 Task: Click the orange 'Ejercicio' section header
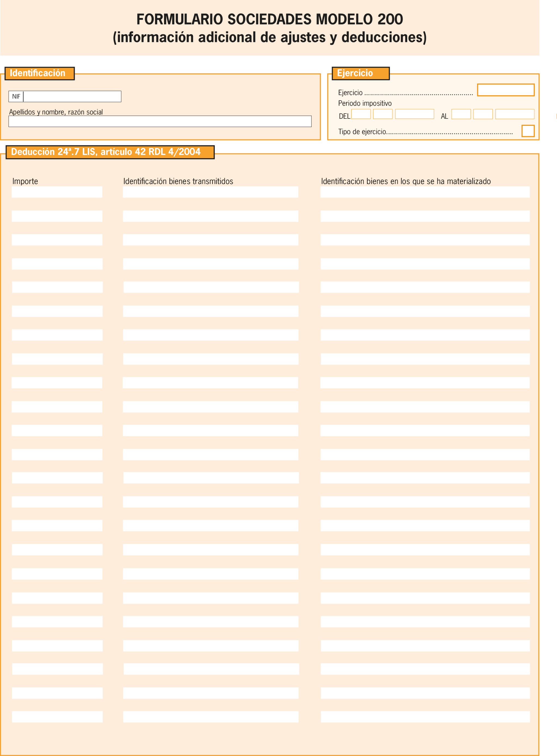coord(361,73)
